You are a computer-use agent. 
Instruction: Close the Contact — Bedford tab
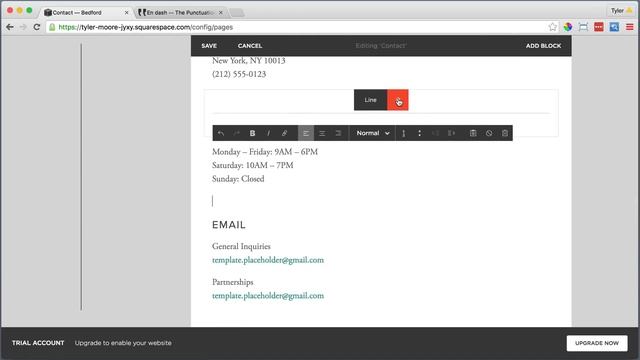coord(126,13)
